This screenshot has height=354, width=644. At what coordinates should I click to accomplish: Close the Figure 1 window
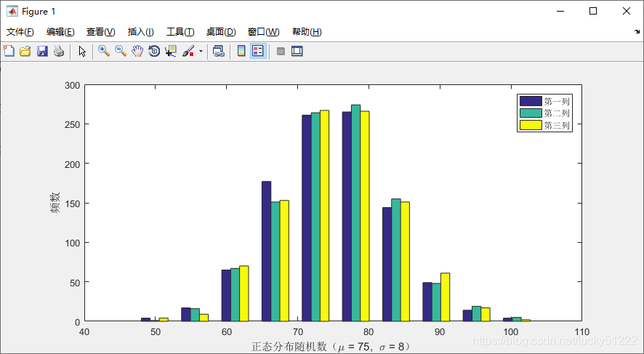[x=627, y=11]
